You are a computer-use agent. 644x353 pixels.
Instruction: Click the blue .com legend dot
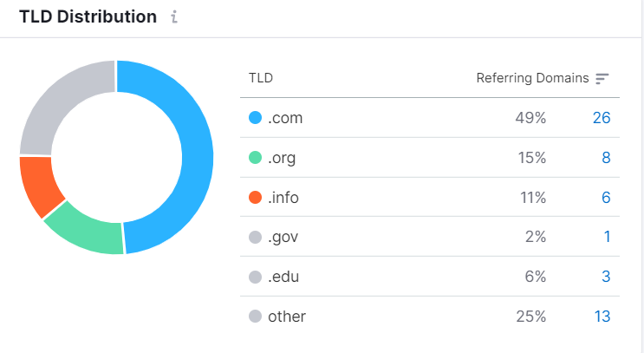coord(255,118)
